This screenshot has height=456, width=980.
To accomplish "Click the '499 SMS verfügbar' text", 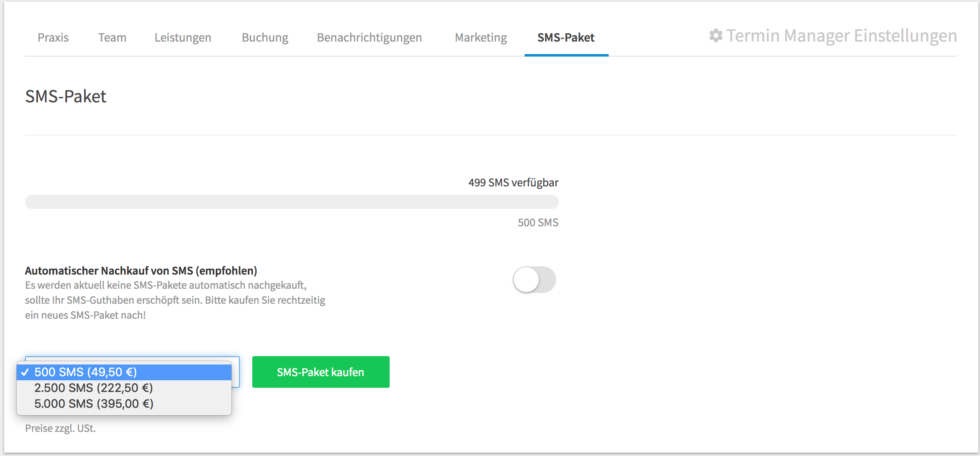I will pos(513,183).
